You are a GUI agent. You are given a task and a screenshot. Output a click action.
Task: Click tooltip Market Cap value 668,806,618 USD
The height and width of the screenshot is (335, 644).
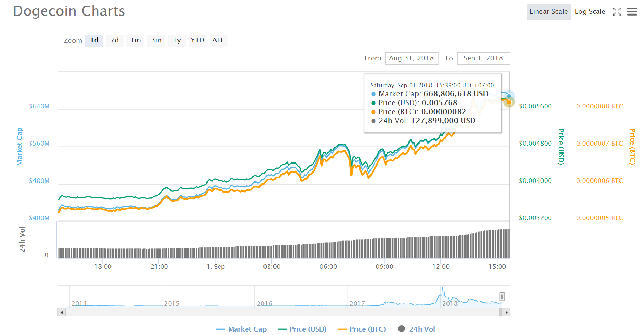(x=456, y=94)
